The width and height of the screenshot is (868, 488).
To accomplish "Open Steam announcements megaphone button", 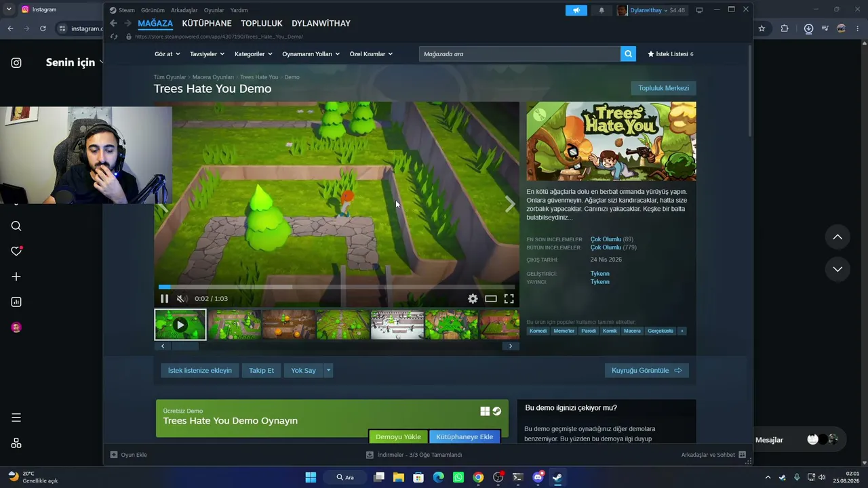I will pos(576,10).
